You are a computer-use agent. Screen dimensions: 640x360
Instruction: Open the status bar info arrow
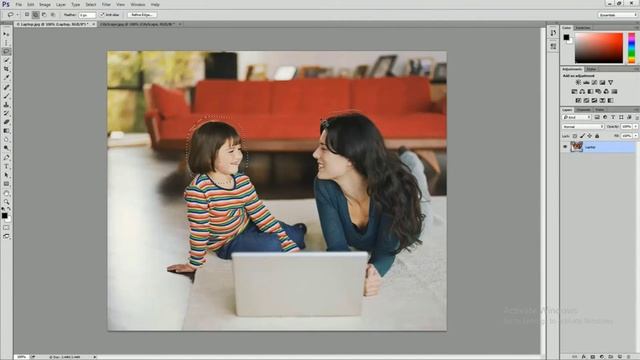coord(95,357)
